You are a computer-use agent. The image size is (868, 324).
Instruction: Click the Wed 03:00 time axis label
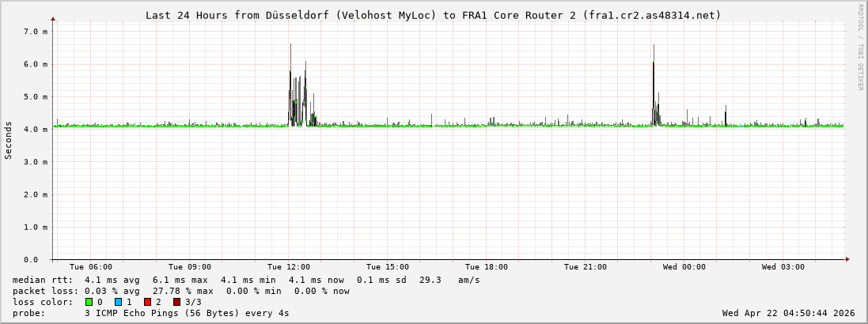(x=783, y=267)
